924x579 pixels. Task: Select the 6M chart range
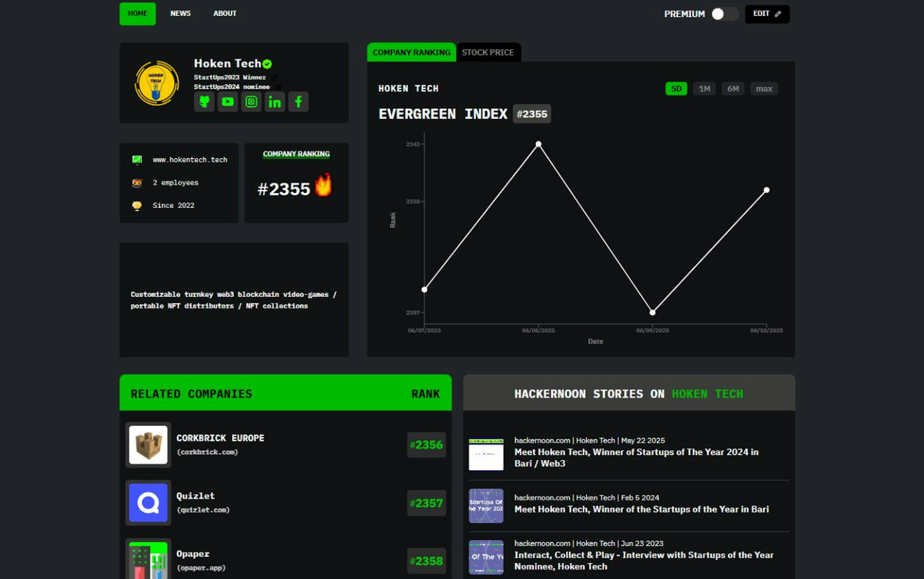pos(732,89)
